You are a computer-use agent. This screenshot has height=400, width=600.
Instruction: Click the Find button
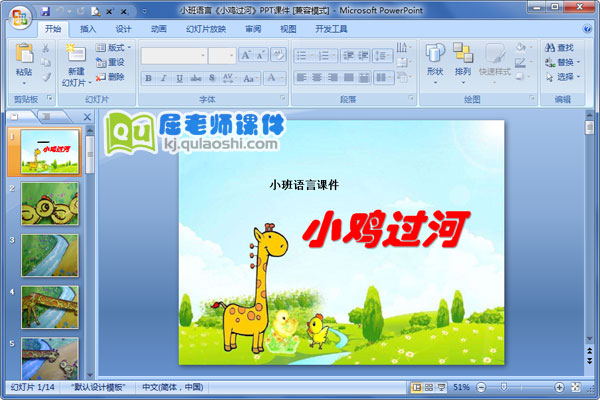[x=559, y=47]
